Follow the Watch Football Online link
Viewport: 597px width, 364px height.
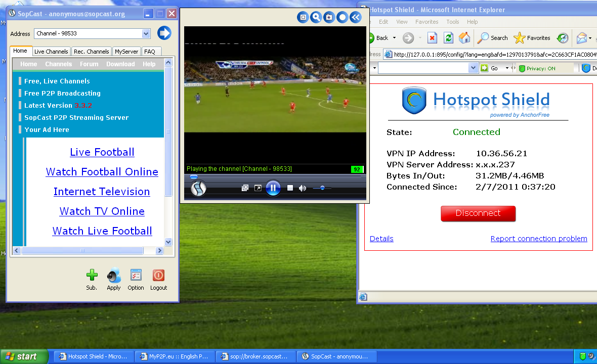click(x=102, y=172)
